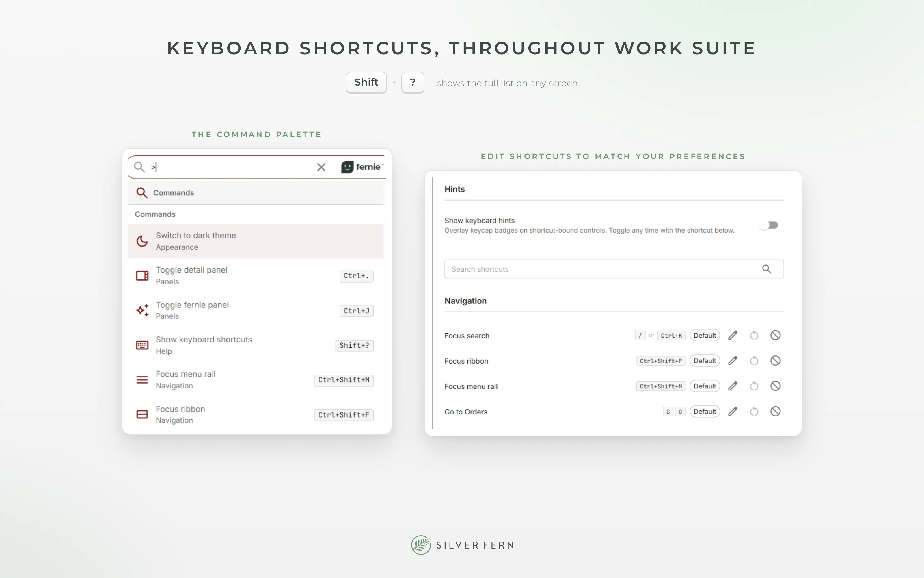Click the Ctrl+Shift+F keycap in settings Navigation

click(661, 361)
